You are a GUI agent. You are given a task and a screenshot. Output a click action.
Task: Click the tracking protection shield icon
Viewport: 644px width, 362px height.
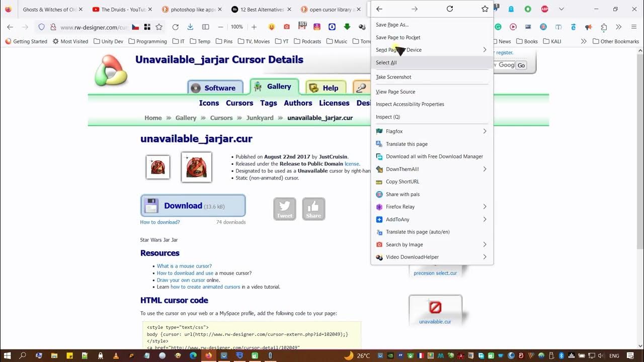click(x=42, y=27)
